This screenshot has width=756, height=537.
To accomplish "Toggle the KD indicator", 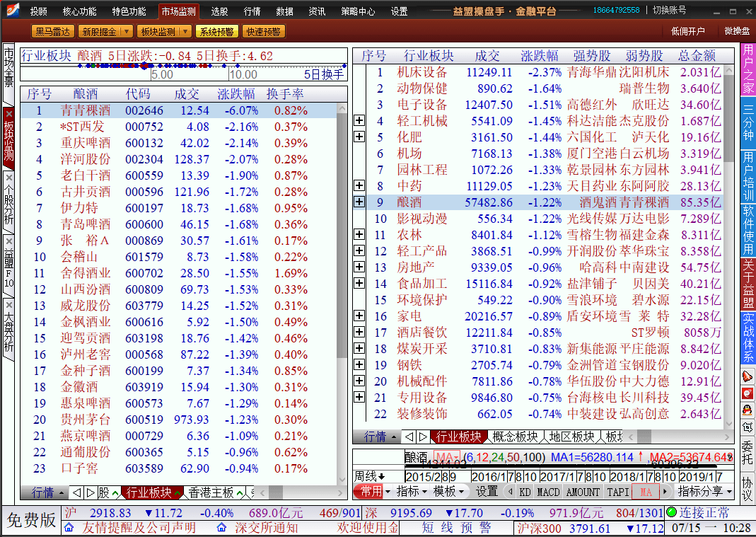I will 525,492.
